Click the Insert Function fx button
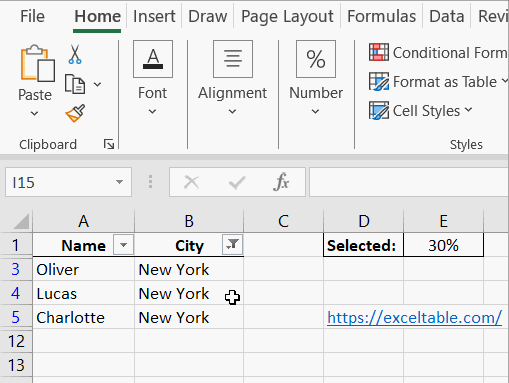509x383 pixels. coord(281,182)
